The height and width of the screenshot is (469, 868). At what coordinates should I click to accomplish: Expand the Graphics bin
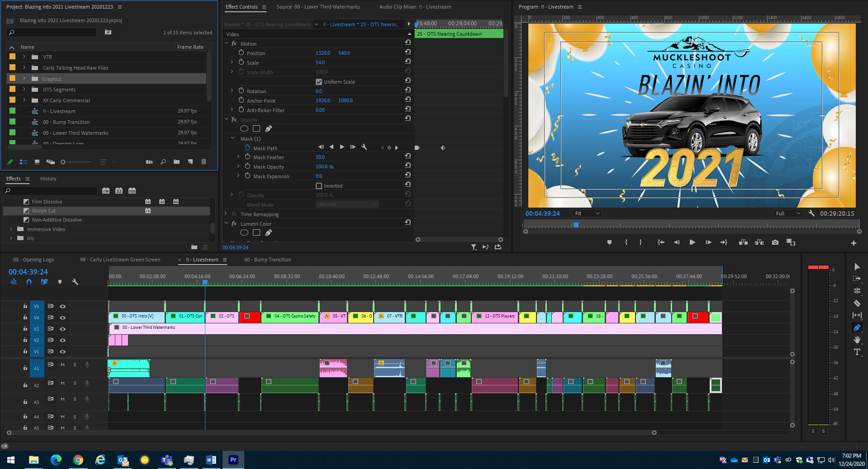[24, 79]
